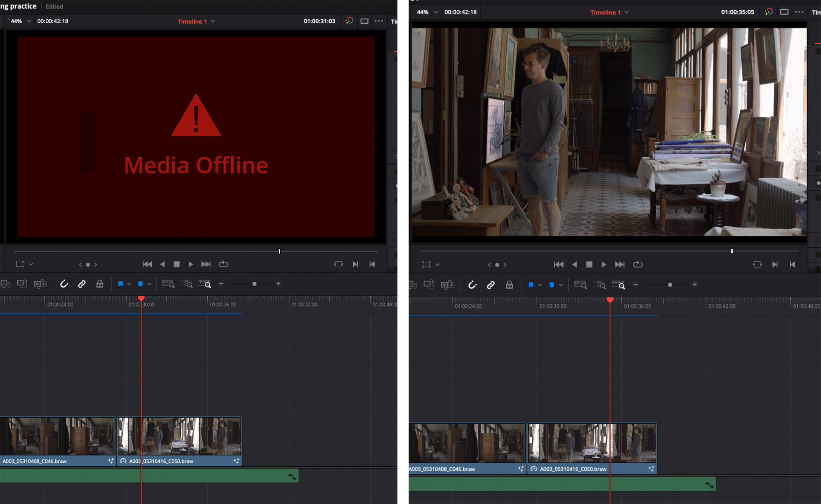Toggle linked selection in right timeline toolbar
821x504 pixels.
[x=491, y=285]
